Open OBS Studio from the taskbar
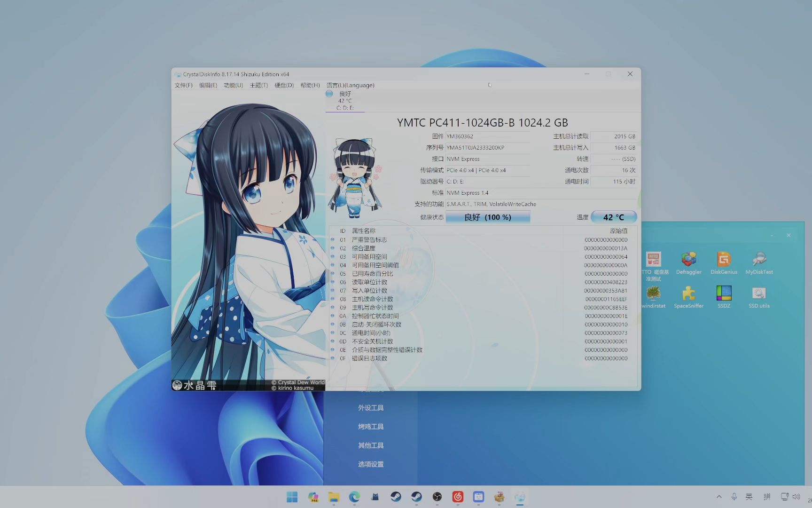 click(x=437, y=497)
